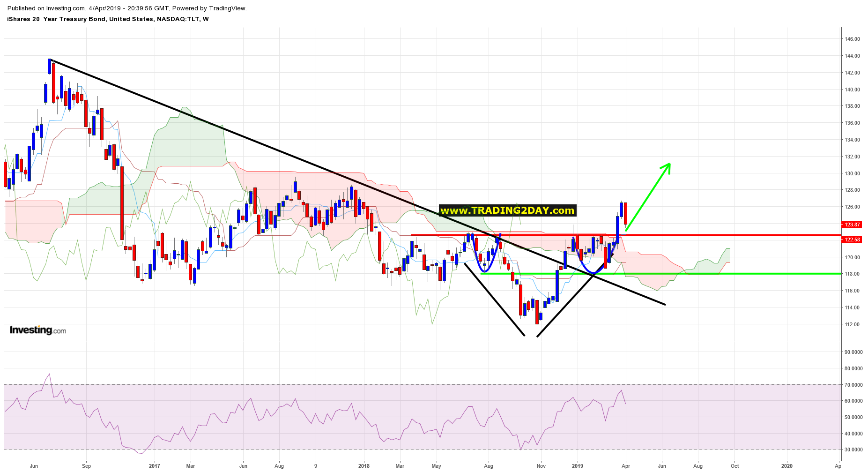Viewport: 868px width, 472px height.
Task: Click the 2020 time axis label
Action: click(787, 466)
